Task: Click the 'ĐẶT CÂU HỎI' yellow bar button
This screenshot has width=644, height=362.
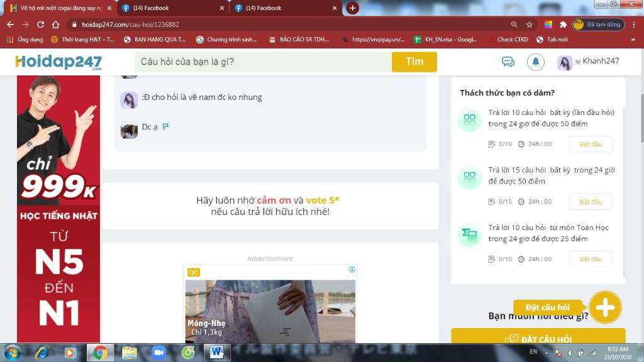Action: tap(538, 337)
